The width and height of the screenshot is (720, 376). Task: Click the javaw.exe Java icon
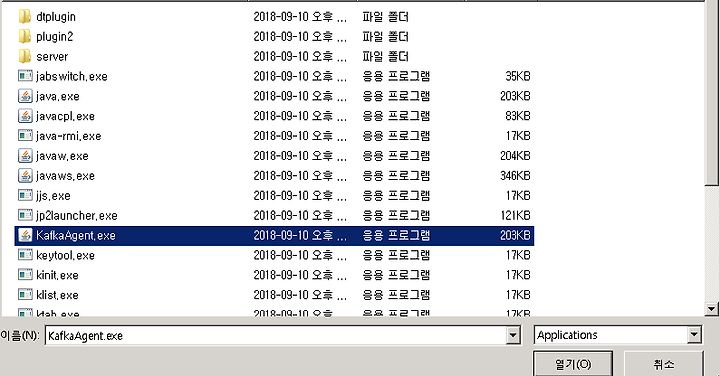click(x=25, y=156)
